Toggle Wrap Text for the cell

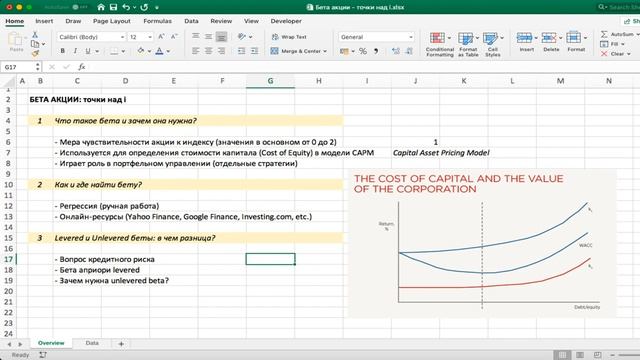tap(289, 37)
